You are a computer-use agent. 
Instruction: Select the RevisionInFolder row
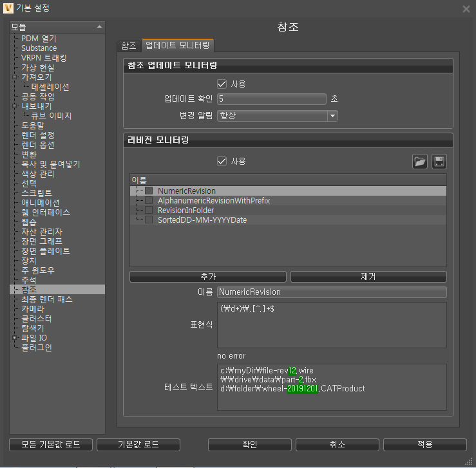point(288,211)
